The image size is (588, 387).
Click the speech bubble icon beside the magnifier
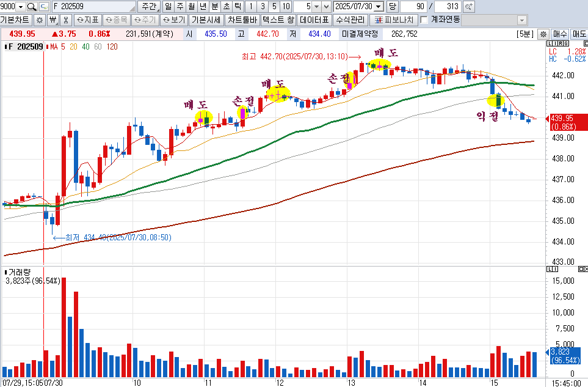(x=44, y=6)
